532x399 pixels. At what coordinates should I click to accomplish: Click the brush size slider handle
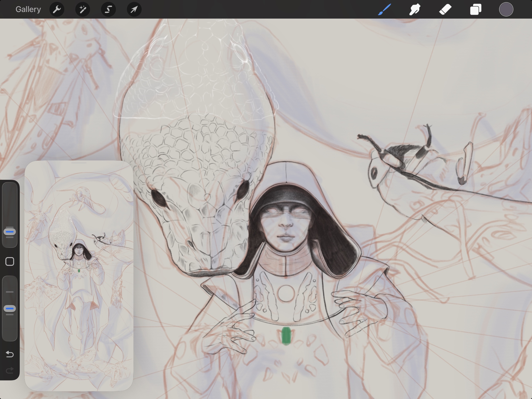coord(10,232)
